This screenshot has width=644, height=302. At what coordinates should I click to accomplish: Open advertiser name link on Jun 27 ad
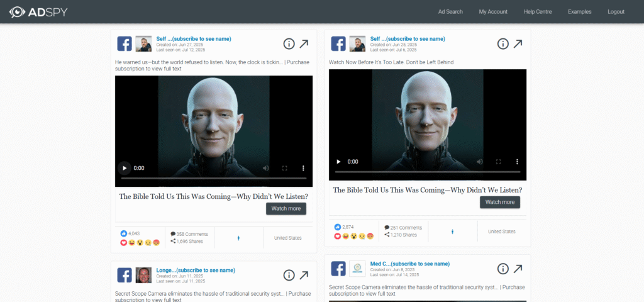(194, 39)
